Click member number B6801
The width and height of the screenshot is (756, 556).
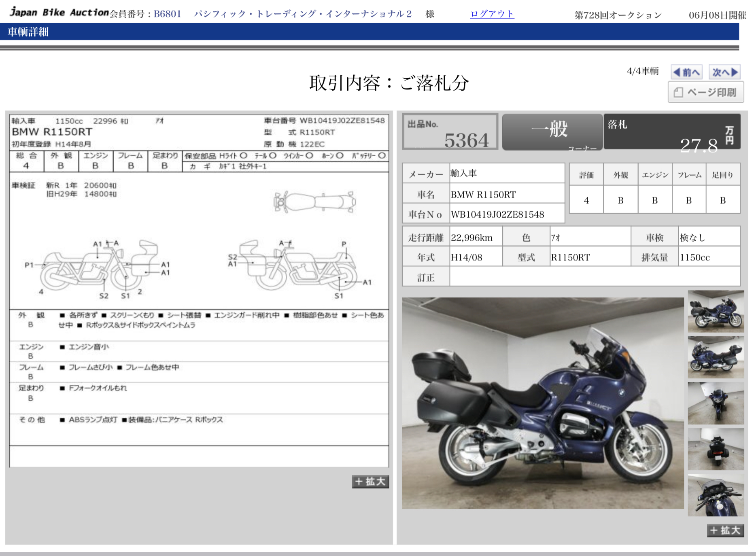(167, 14)
